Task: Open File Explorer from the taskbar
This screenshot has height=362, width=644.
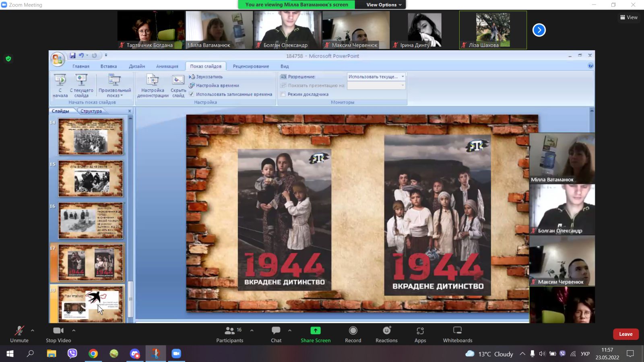Action: point(51,354)
